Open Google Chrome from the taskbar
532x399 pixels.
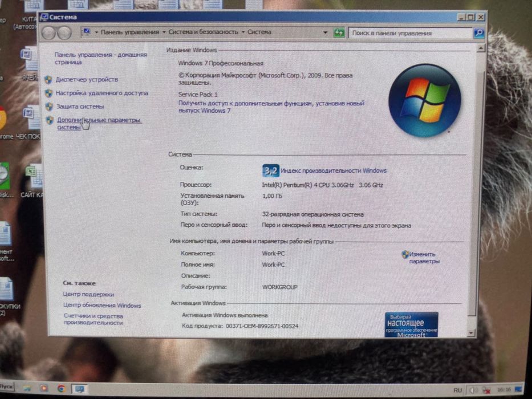click(x=61, y=389)
